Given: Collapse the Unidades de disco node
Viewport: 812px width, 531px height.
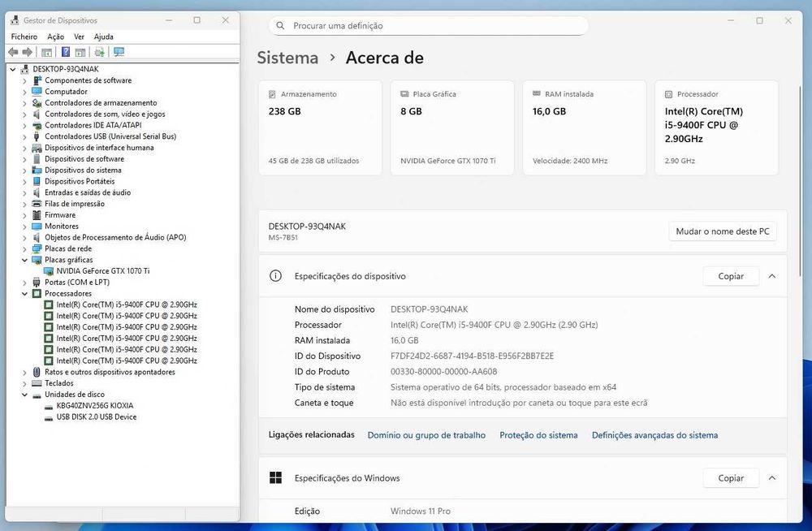Looking at the screenshot, I should [x=24, y=395].
